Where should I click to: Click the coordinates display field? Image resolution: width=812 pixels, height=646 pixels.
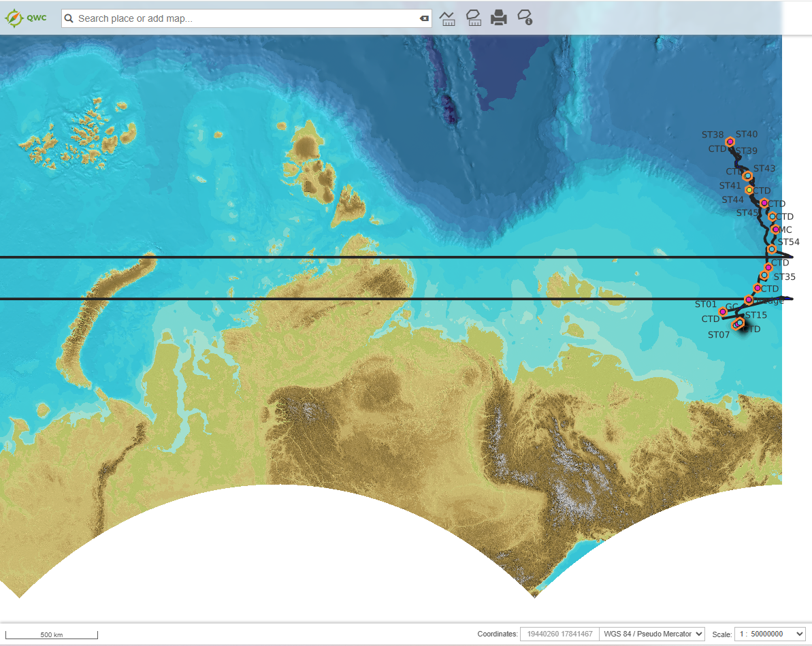[559, 634]
